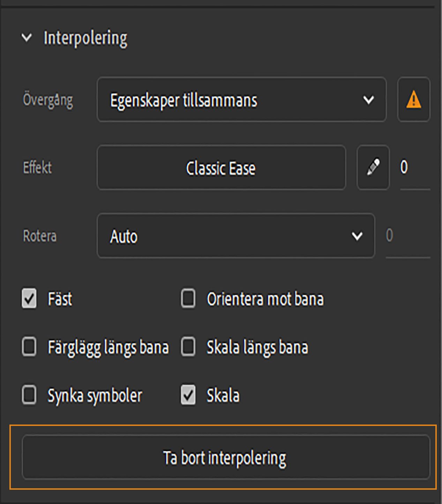The width and height of the screenshot is (442, 504).
Task: Click the rotation count field beside Rotera dropdown
Action: [x=407, y=236]
